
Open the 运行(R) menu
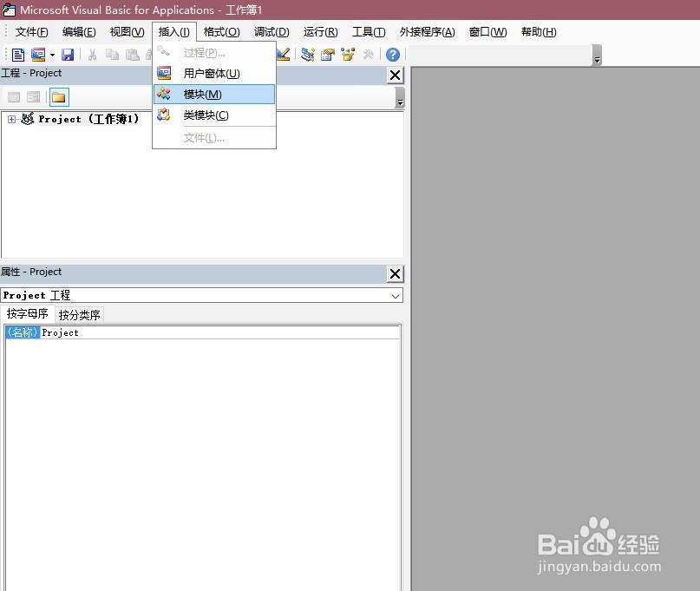point(321,32)
